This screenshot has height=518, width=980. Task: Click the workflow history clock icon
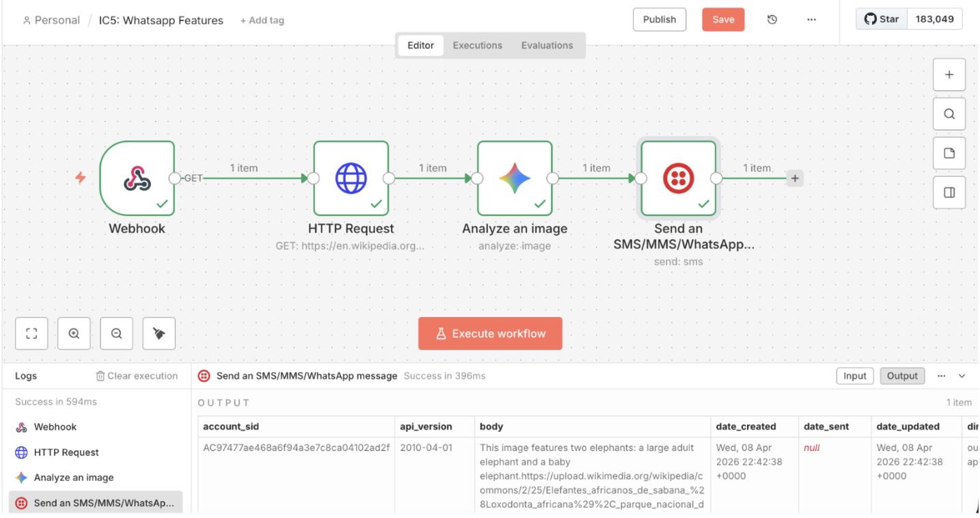772,20
